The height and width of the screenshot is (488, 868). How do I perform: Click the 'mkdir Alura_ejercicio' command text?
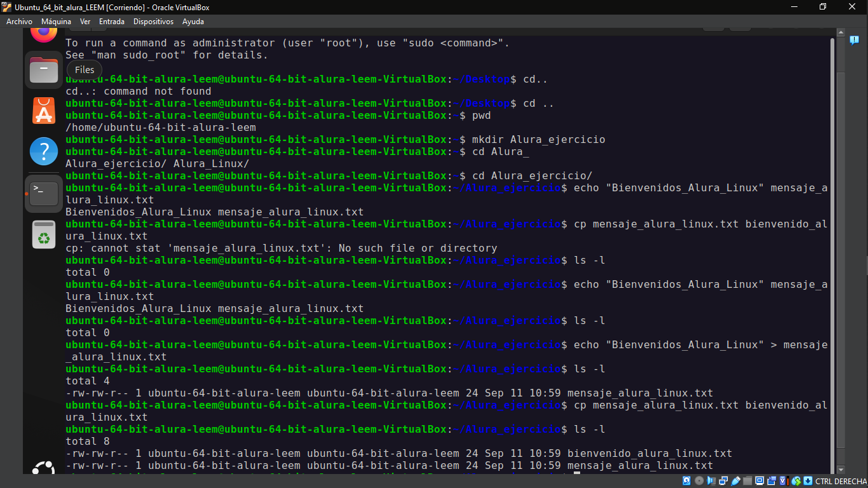tap(539, 139)
